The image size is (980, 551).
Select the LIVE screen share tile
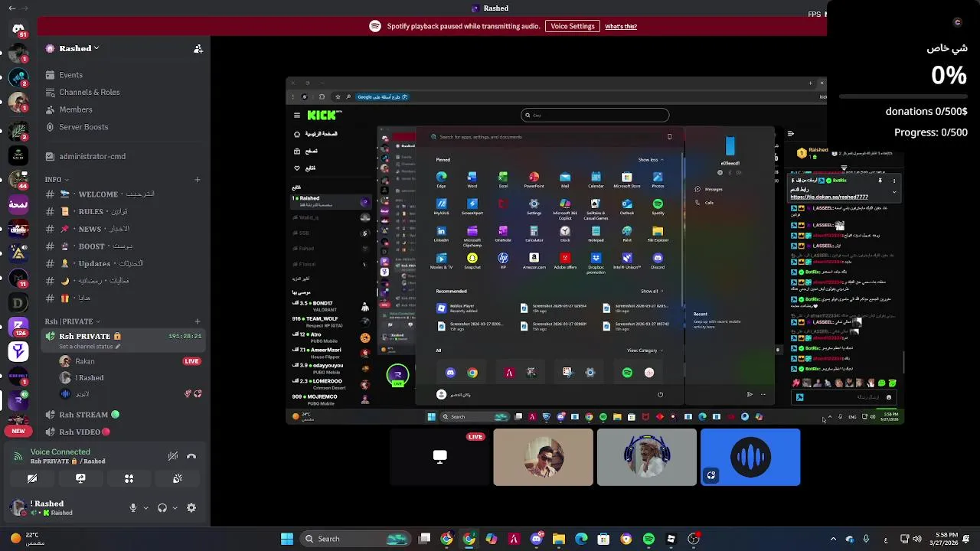(439, 457)
